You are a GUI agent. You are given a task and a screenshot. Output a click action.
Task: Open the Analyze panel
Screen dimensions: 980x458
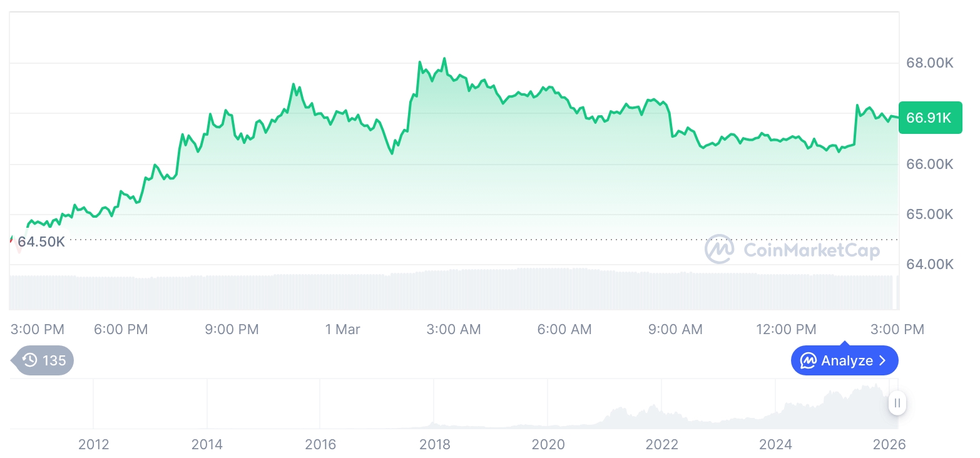click(845, 360)
